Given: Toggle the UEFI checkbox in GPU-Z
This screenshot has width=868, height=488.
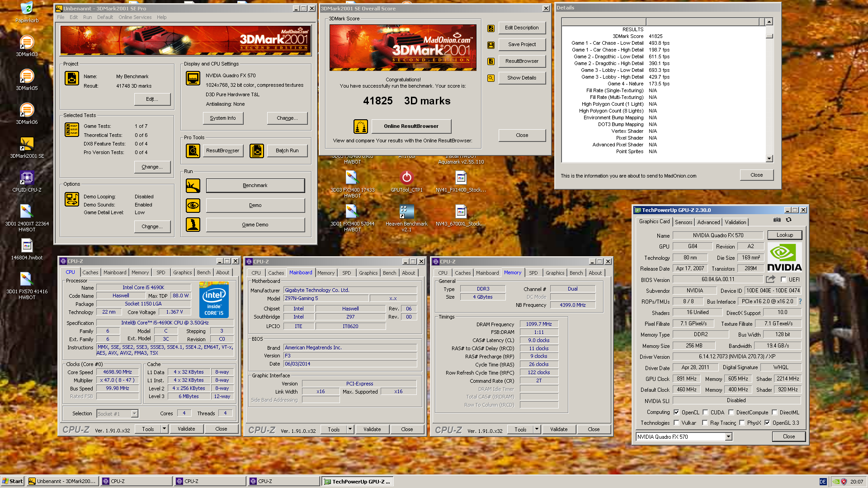Looking at the screenshot, I should click(783, 280).
